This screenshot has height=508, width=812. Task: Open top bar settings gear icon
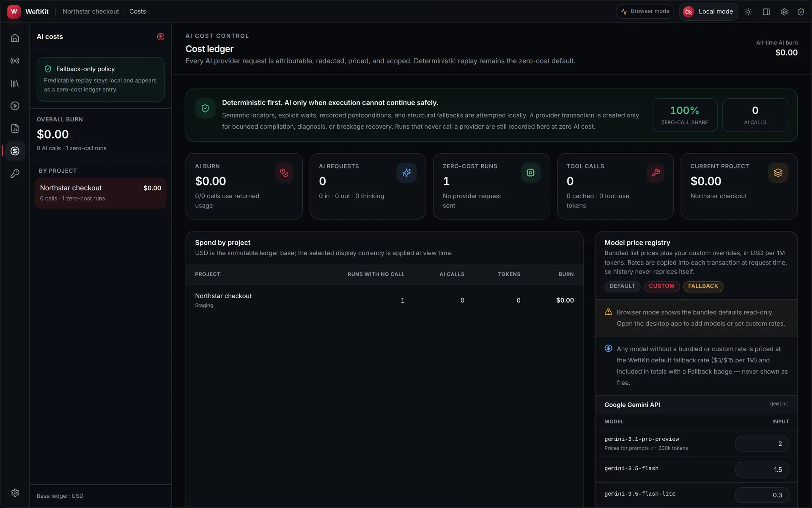pos(784,12)
